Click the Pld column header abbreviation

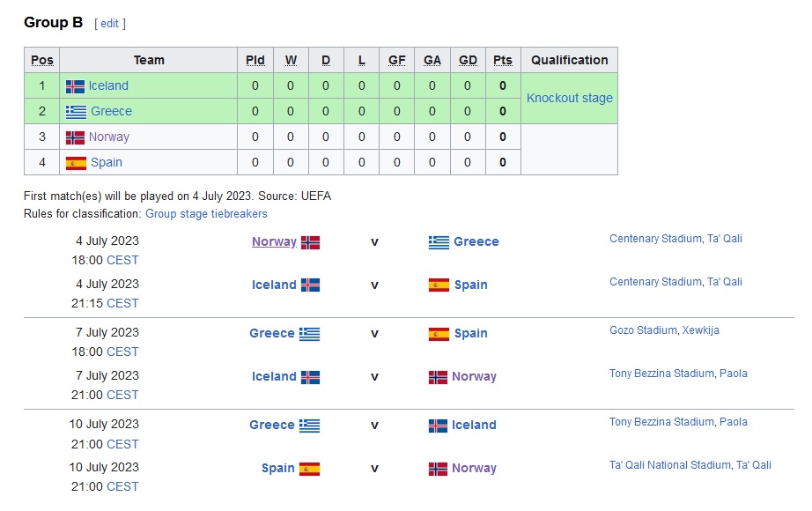tap(255, 60)
